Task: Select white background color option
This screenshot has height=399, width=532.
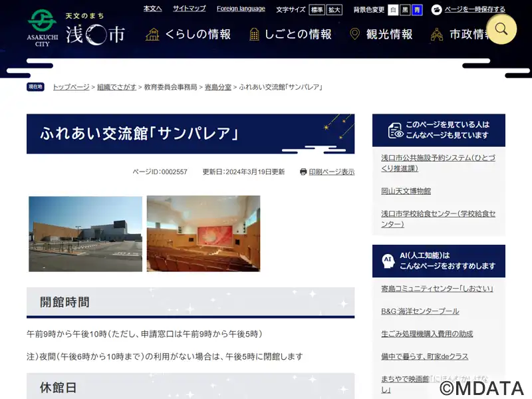Action: tap(393, 10)
